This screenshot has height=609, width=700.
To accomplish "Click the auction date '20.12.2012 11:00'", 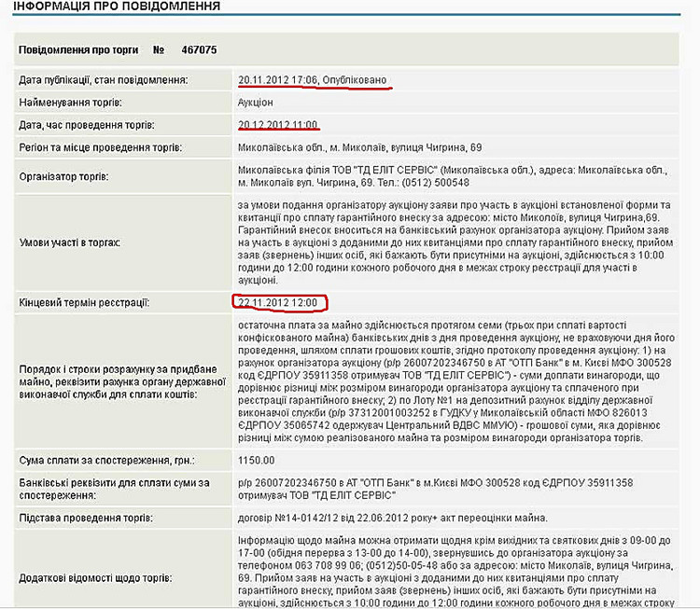I will [x=278, y=125].
